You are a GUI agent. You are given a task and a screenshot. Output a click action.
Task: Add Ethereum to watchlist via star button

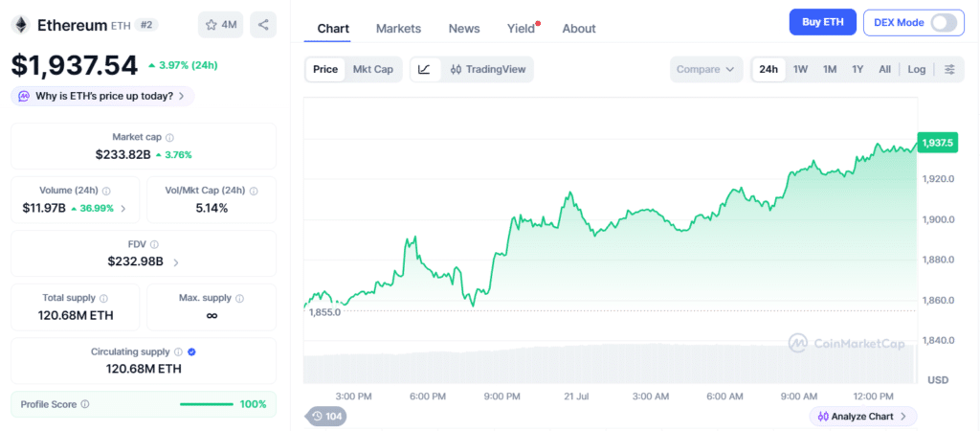click(221, 25)
